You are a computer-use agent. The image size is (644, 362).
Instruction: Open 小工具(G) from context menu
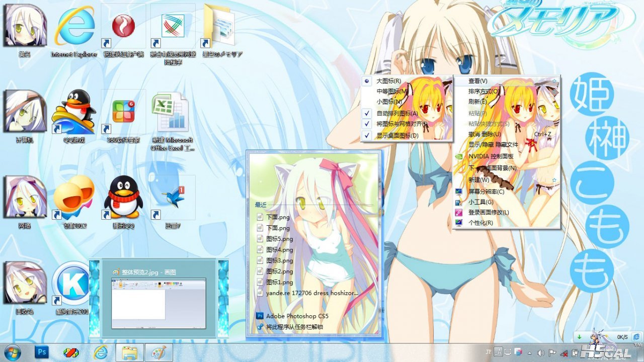[x=506, y=202]
